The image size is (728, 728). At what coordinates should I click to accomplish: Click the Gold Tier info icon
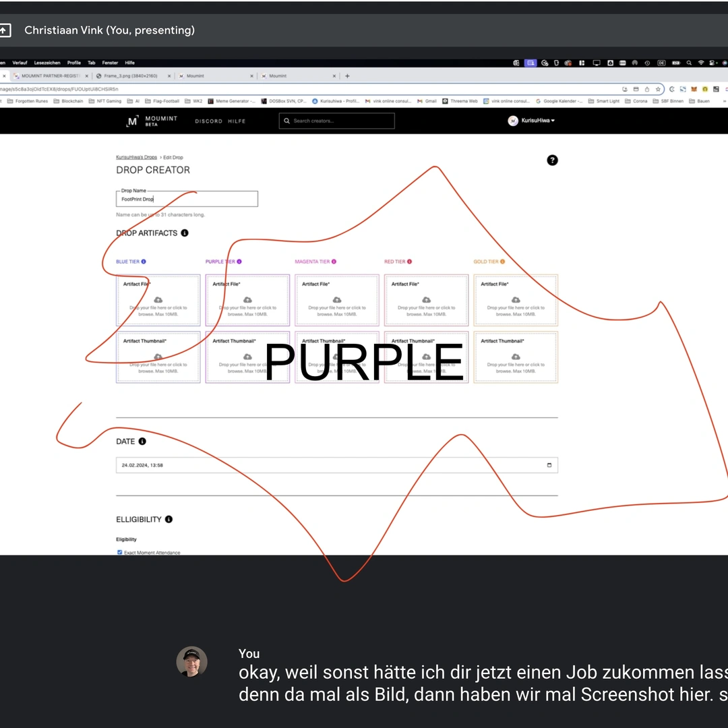(502, 262)
